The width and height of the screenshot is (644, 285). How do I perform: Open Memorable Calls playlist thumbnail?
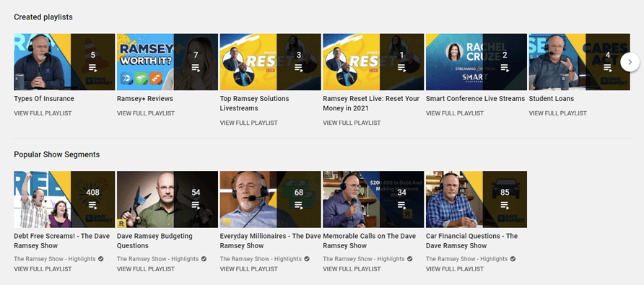click(x=373, y=200)
